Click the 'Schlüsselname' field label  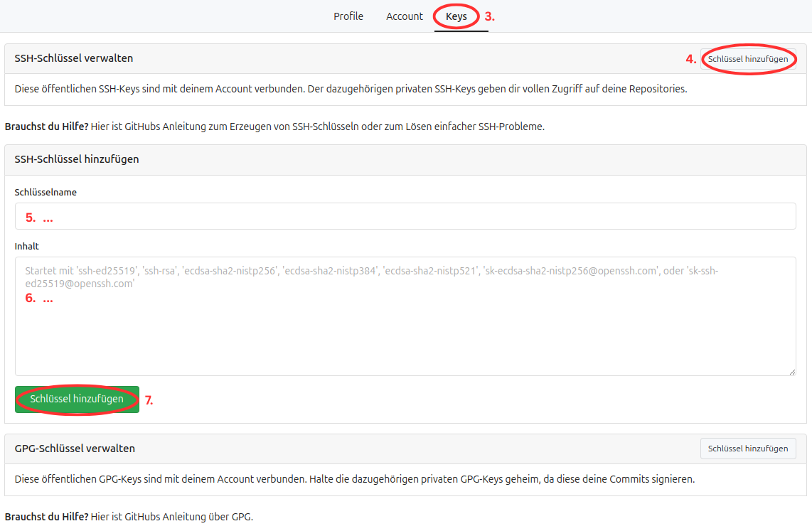[x=46, y=192]
